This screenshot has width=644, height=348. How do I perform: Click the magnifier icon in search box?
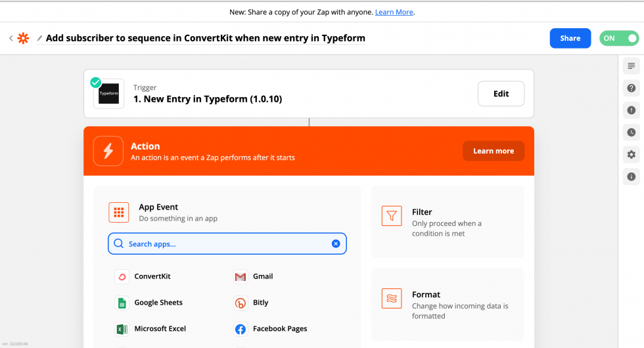pyautogui.click(x=119, y=244)
